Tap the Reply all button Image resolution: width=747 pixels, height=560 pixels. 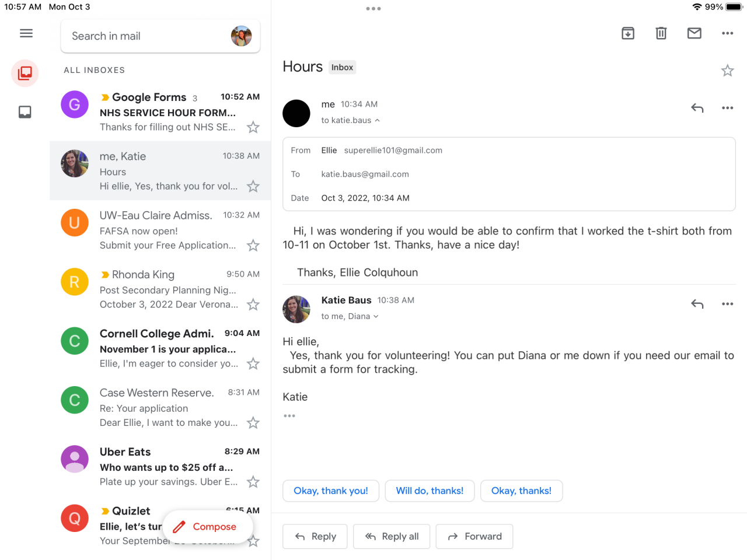(x=392, y=537)
